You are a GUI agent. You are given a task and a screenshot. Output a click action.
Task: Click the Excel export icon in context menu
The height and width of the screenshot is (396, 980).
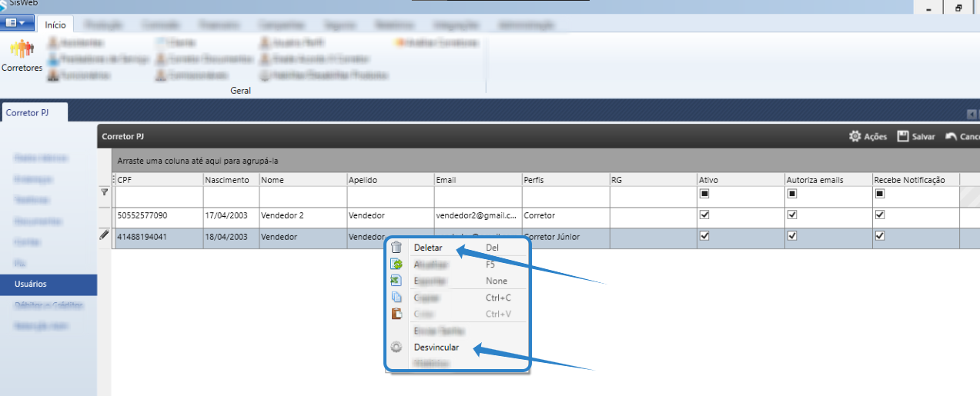tap(396, 281)
